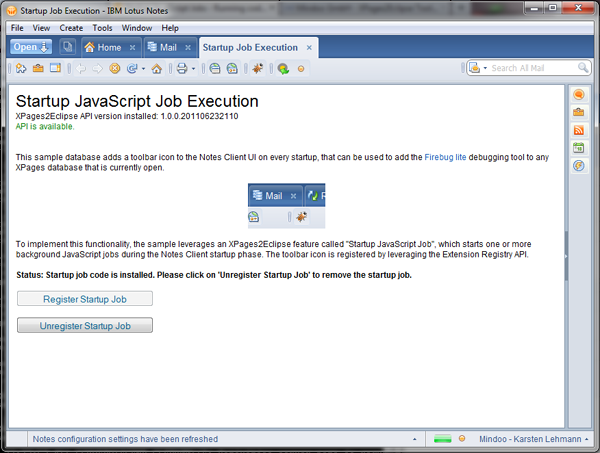
Task: Expand the Print icon dropdown arrow
Action: click(x=196, y=69)
